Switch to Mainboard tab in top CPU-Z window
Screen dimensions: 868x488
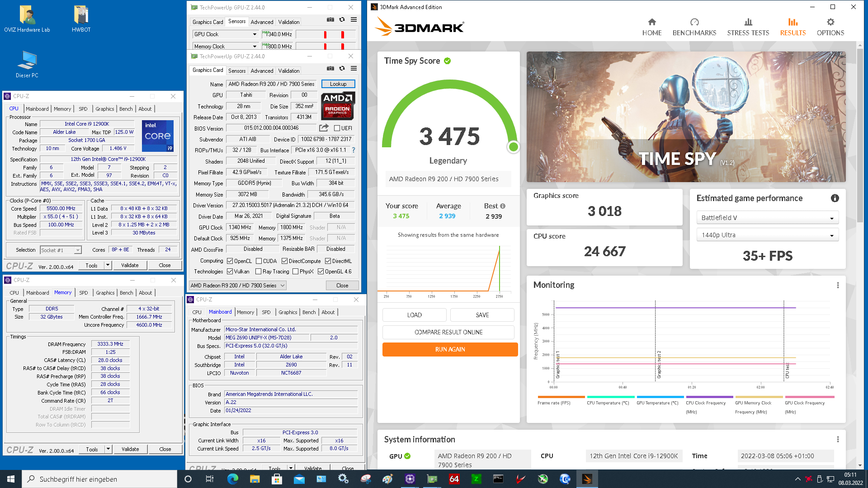[37, 109]
